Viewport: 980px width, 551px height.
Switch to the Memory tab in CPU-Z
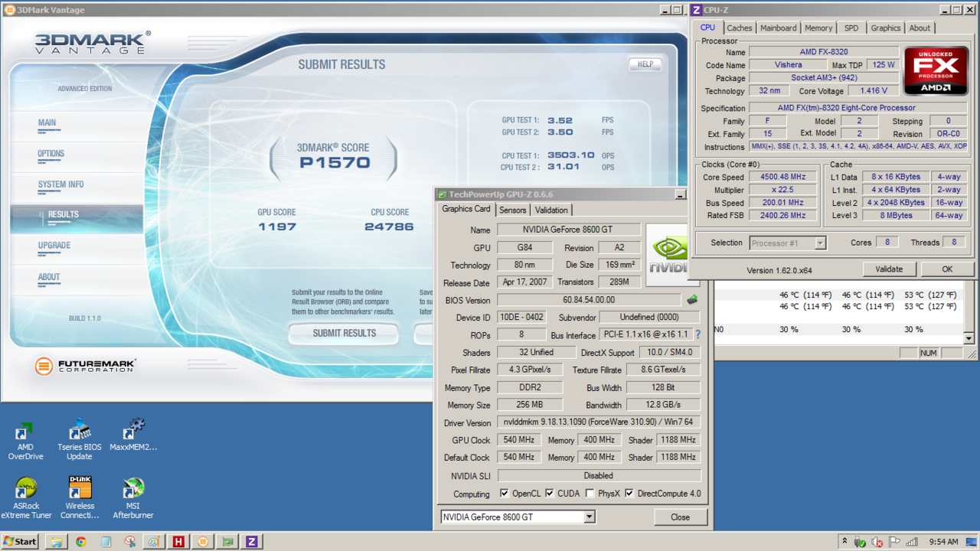click(x=818, y=28)
